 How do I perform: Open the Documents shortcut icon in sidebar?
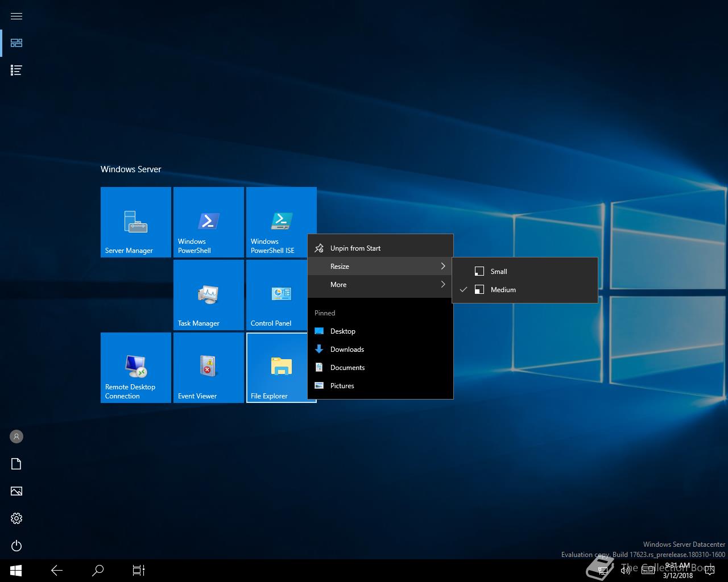point(16,464)
